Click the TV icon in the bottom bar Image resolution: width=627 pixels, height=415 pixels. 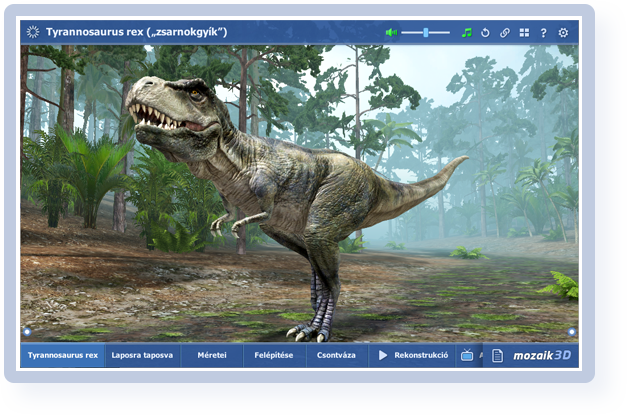click(x=467, y=355)
